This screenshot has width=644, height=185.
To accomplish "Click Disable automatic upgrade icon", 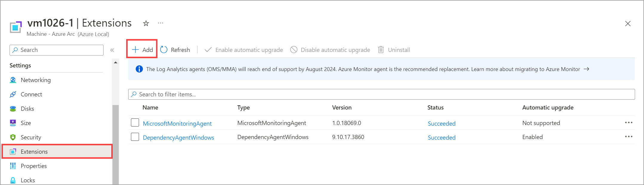I will pyautogui.click(x=294, y=50).
